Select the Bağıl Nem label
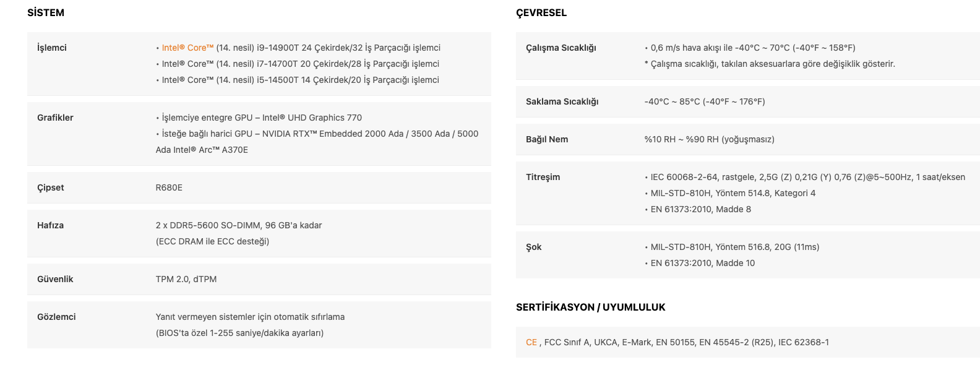This screenshot has width=980, height=370. [x=547, y=139]
